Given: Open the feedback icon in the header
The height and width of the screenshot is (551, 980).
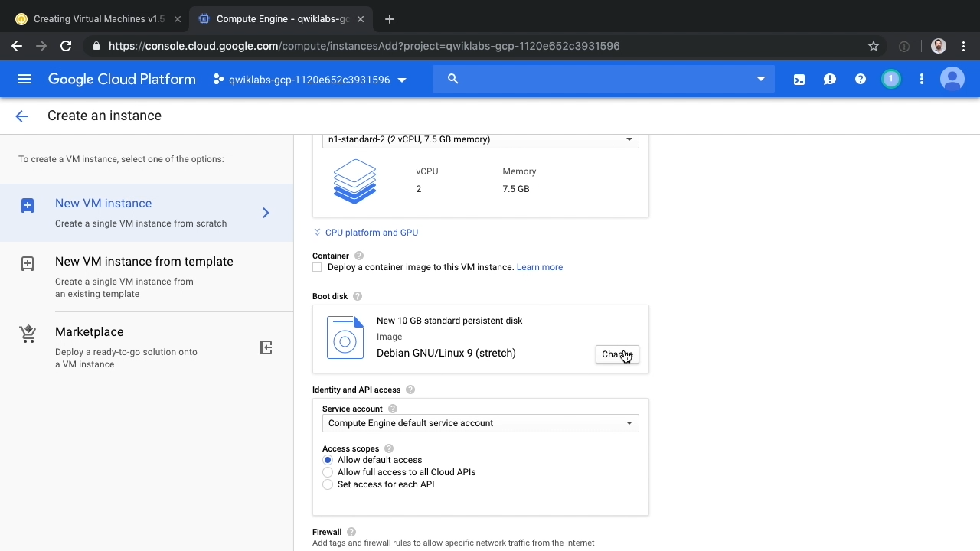Looking at the screenshot, I should [x=829, y=79].
